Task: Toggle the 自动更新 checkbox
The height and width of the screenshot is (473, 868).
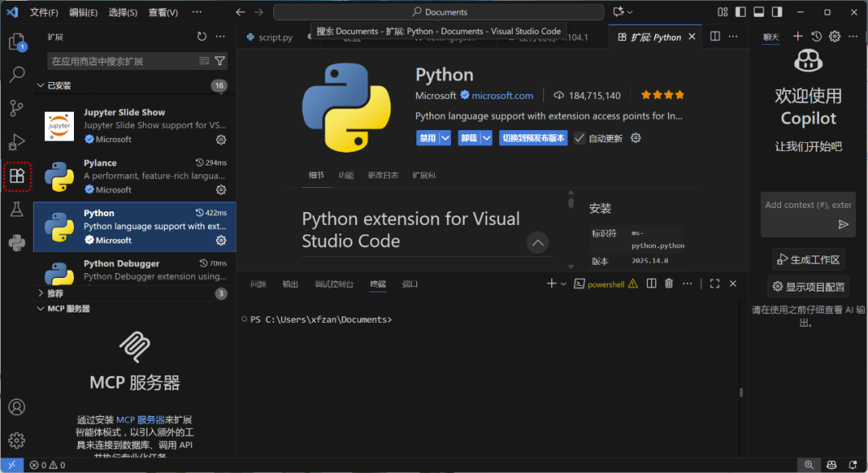Action: (579, 138)
